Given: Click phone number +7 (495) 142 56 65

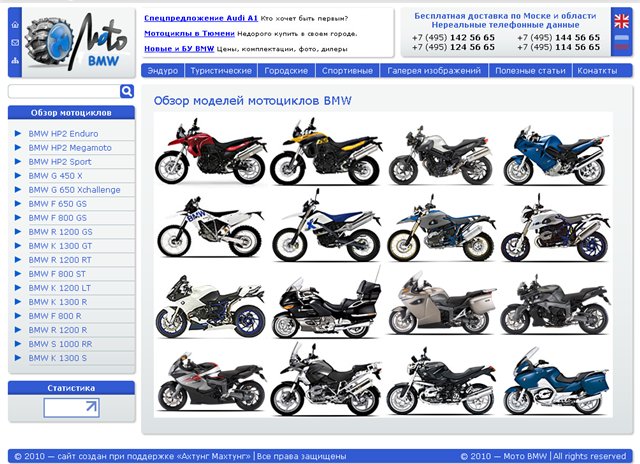Looking at the screenshot, I should coord(453,38).
